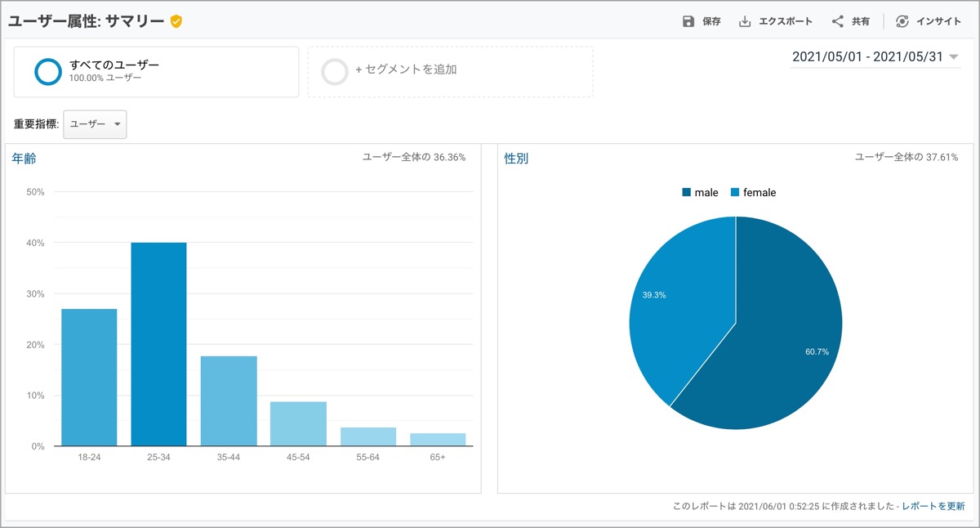This screenshot has width=980, height=528.
Task: Click the blue All Users segment circle
Action: click(x=48, y=72)
